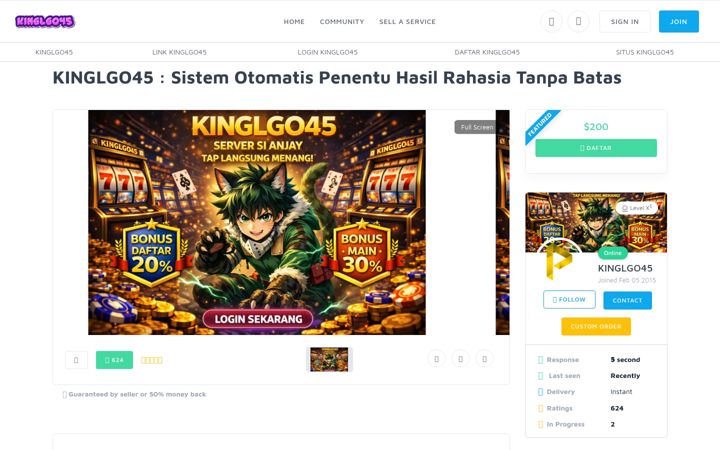Click the square icon button beside the green 624 button
This screenshot has height=450, width=720.
pos(76,360)
